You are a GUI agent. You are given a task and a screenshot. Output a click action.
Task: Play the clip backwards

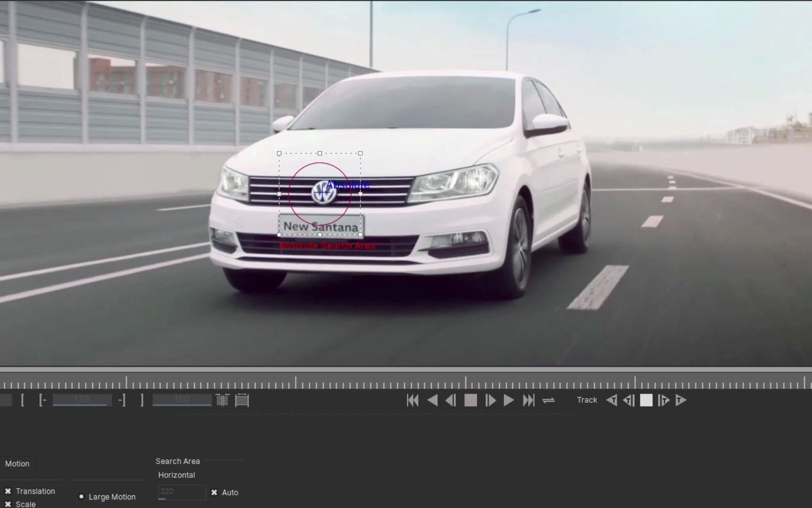[433, 400]
